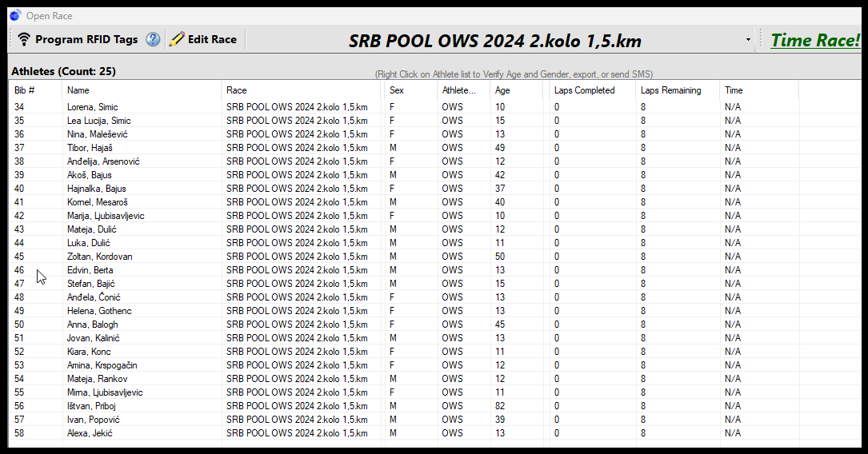Open help with the blue question mark icon
This screenshot has height=454, width=868.
[153, 39]
